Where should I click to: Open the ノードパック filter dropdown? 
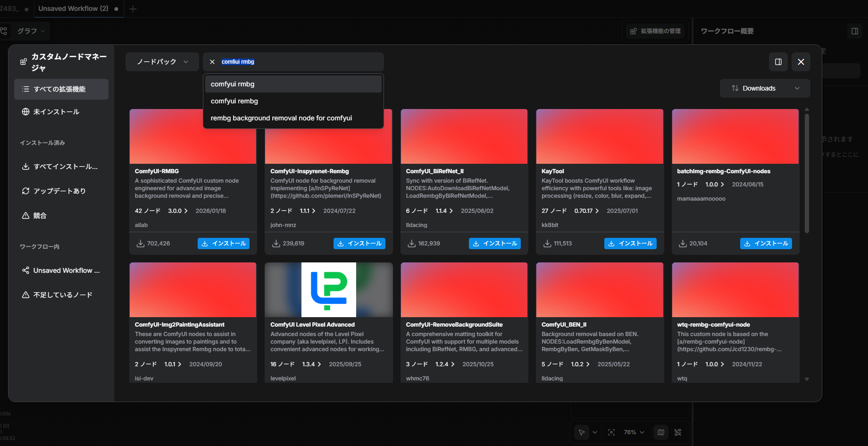pos(162,62)
